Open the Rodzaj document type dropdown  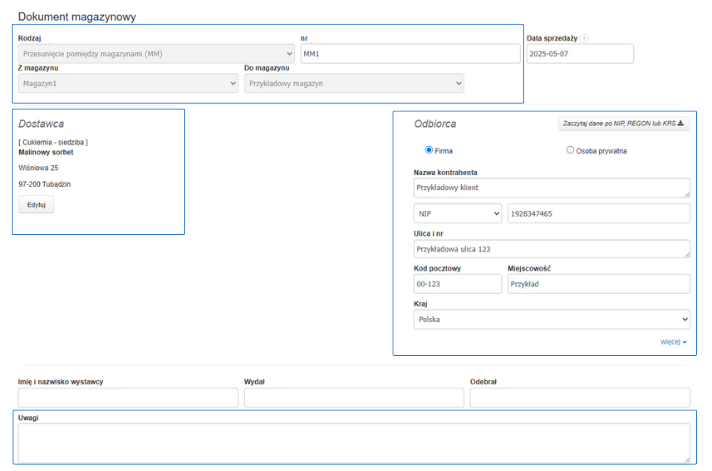point(156,53)
